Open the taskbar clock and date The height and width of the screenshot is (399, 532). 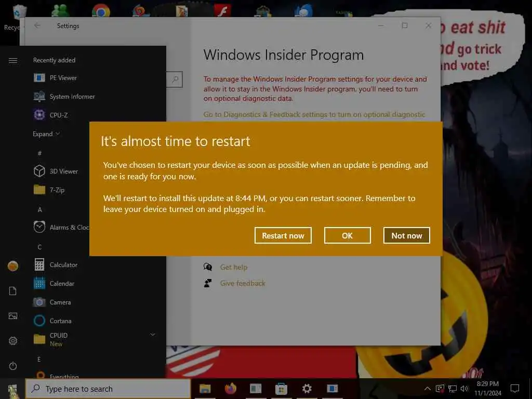[487, 389]
